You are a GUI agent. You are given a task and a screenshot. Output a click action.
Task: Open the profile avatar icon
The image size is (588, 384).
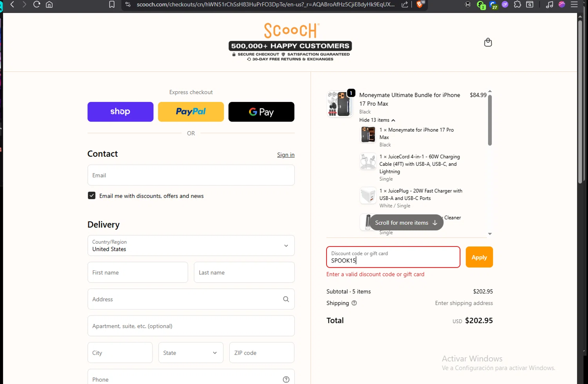(x=562, y=4)
